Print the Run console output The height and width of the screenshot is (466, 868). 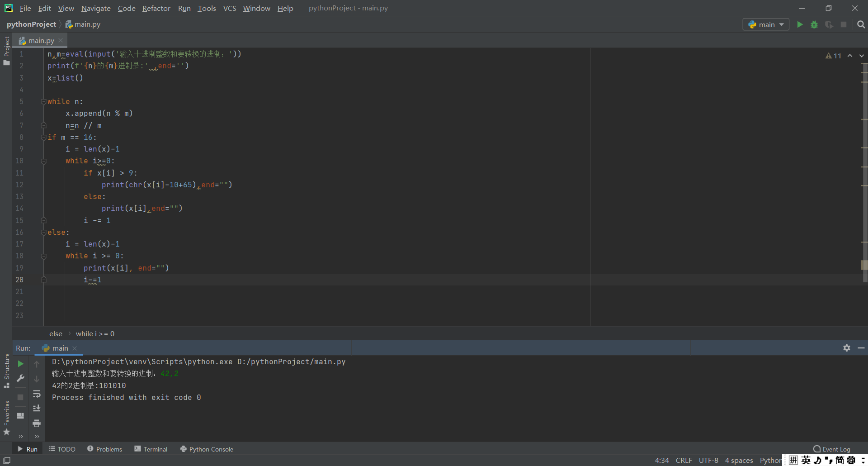tap(37, 423)
